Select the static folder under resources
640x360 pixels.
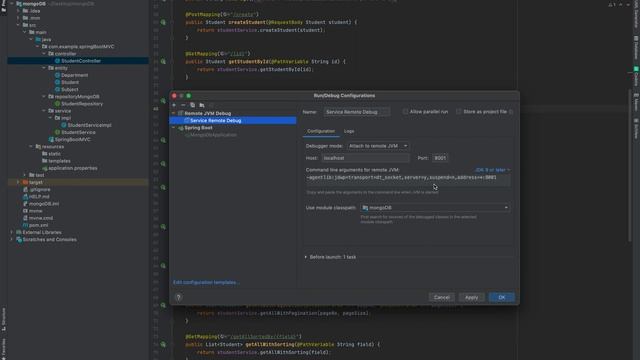click(54, 154)
